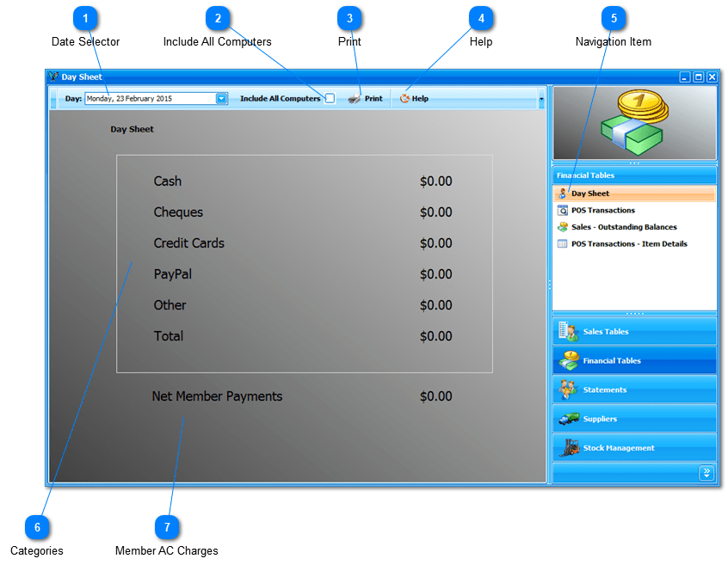Click the Total $0.00 amount
Screen dimensions: 728x571
click(436, 336)
